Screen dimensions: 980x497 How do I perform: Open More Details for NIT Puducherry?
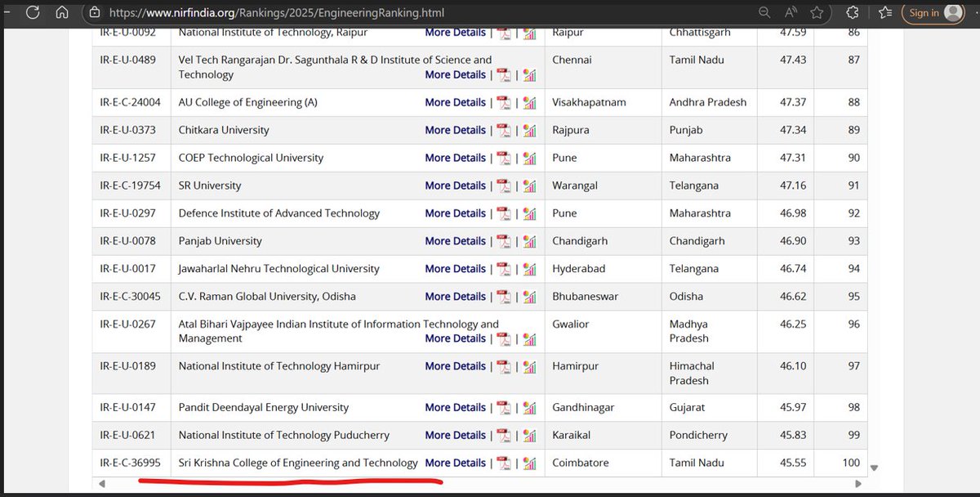[455, 435]
